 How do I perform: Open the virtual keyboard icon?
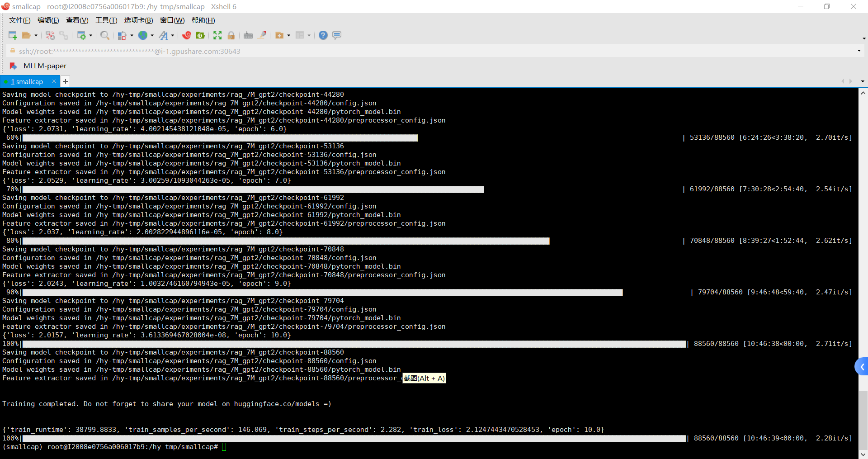[x=248, y=35]
